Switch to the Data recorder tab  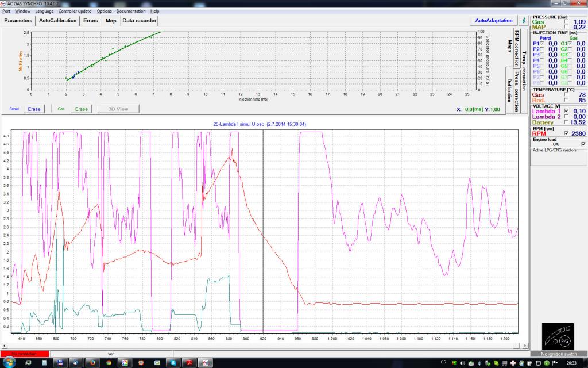[x=139, y=20]
